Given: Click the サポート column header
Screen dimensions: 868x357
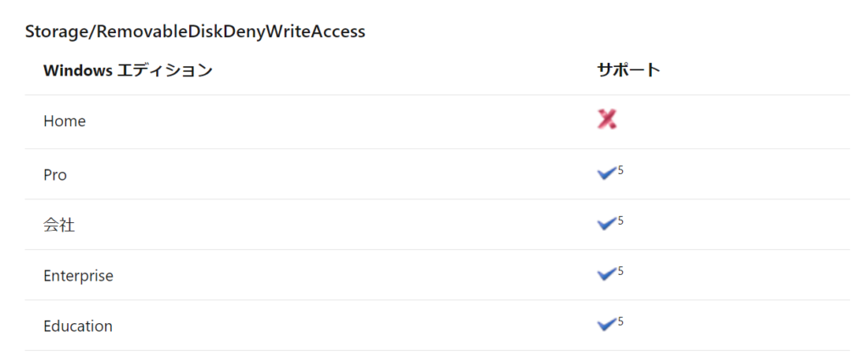Looking at the screenshot, I should click(x=629, y=70).
